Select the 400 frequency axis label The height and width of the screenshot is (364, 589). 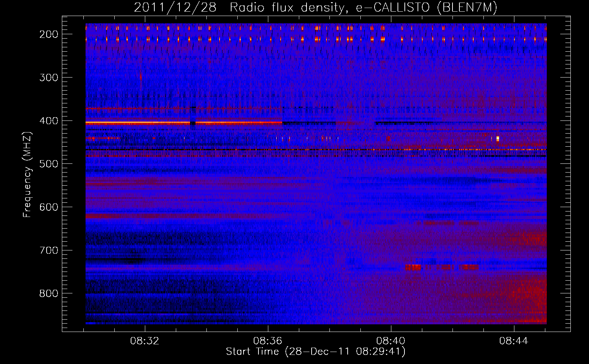(48, 121)
